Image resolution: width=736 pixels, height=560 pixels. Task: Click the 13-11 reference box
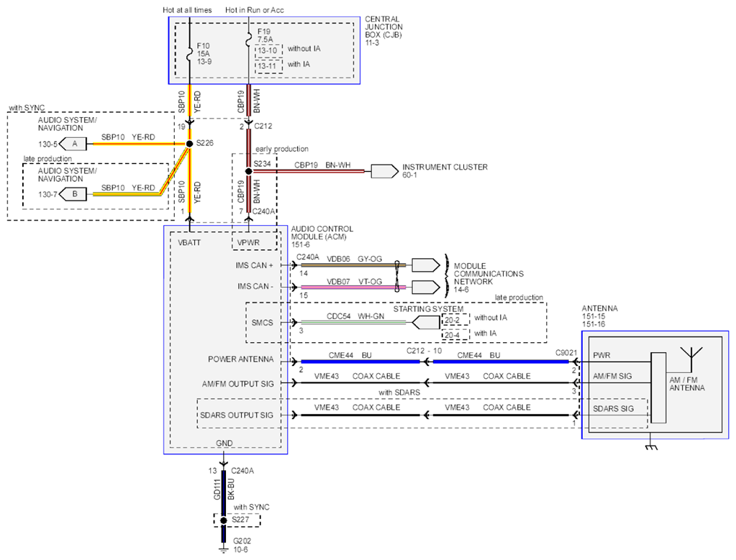[x=269, y=66]
